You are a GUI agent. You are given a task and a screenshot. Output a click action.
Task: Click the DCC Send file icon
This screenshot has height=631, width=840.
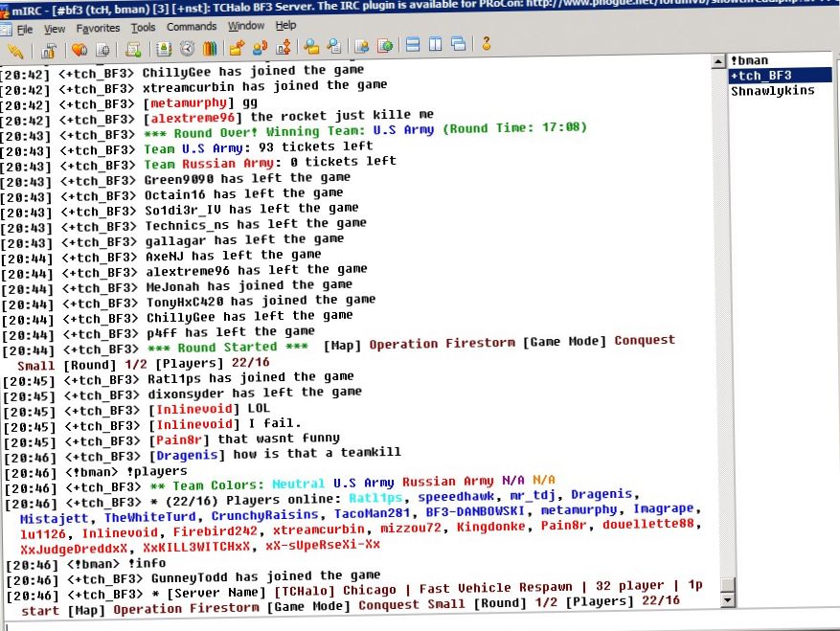coord(237,48)
